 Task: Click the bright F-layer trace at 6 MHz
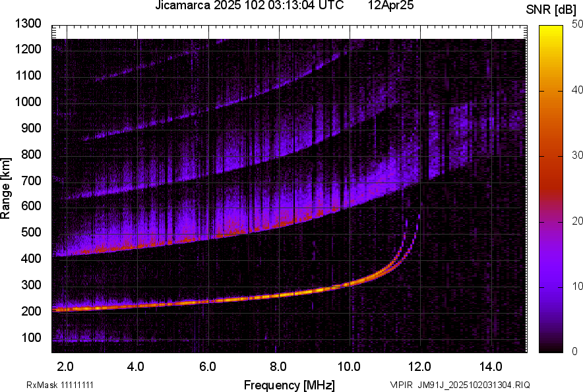click(208, 300)
